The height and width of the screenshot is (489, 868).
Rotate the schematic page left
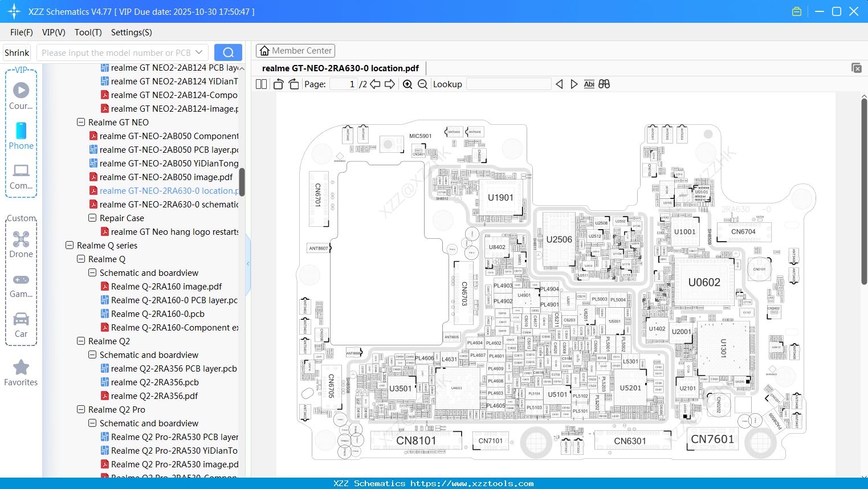(278, 84)
